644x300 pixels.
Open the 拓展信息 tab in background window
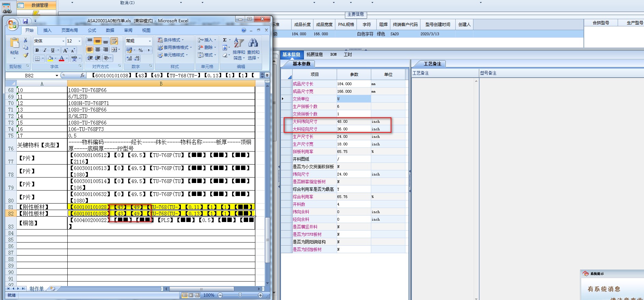[x=314, y=54]
